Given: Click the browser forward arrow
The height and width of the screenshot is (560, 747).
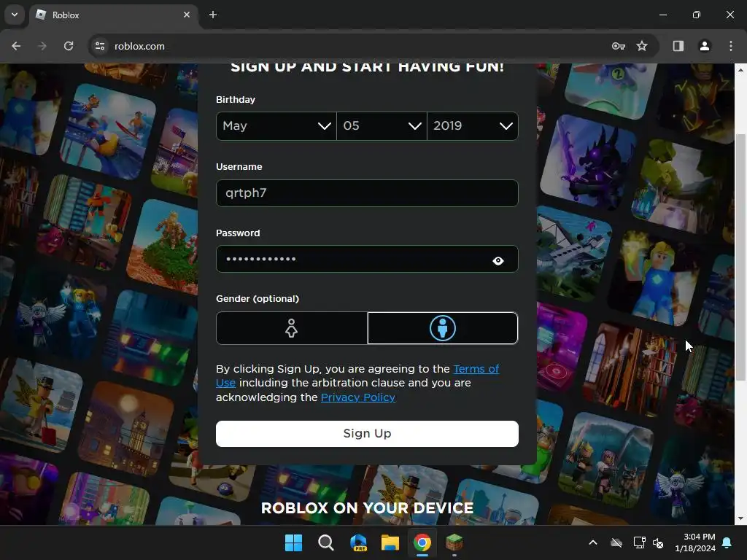Looking at the screenshot, I should coord(42,46).
